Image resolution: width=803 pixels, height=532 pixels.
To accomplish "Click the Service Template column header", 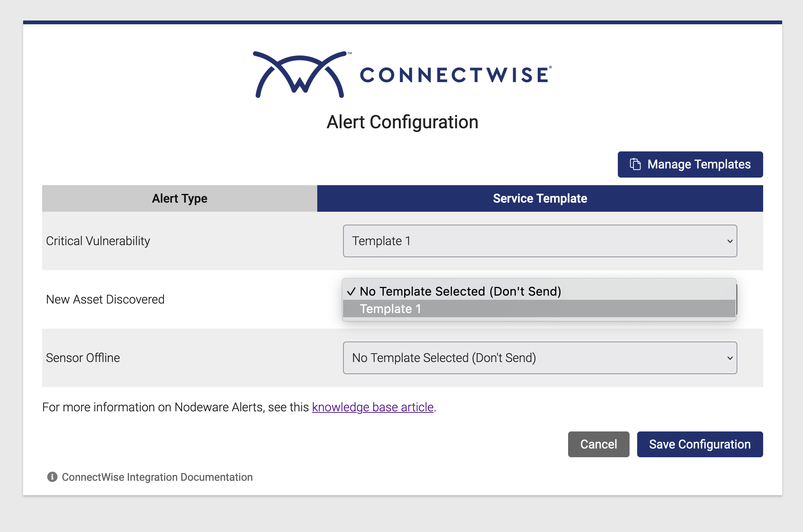I will (x=540, y=198).
